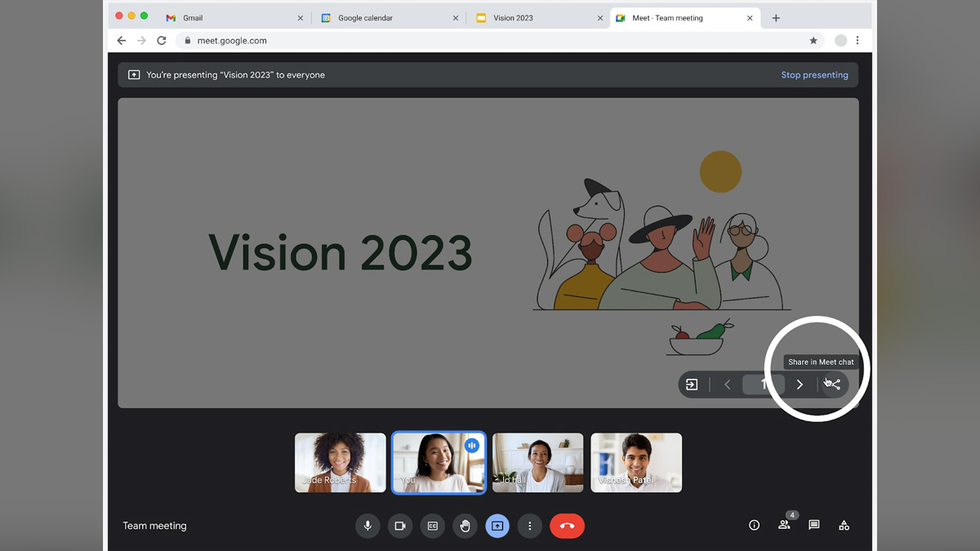Image resolution: width=980 pixels, height=551 pixels.
Task: Toggle closed captions
Action: [433, 526]
